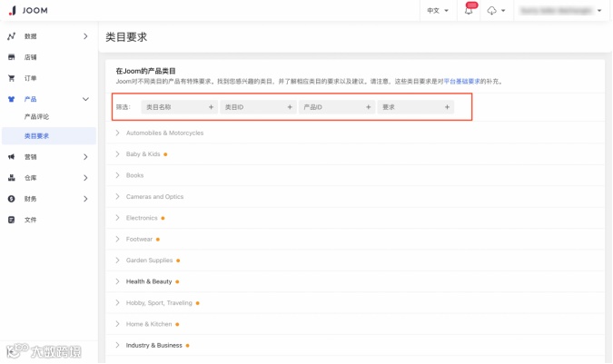Click the Footwear category name

tap(139, 239)
